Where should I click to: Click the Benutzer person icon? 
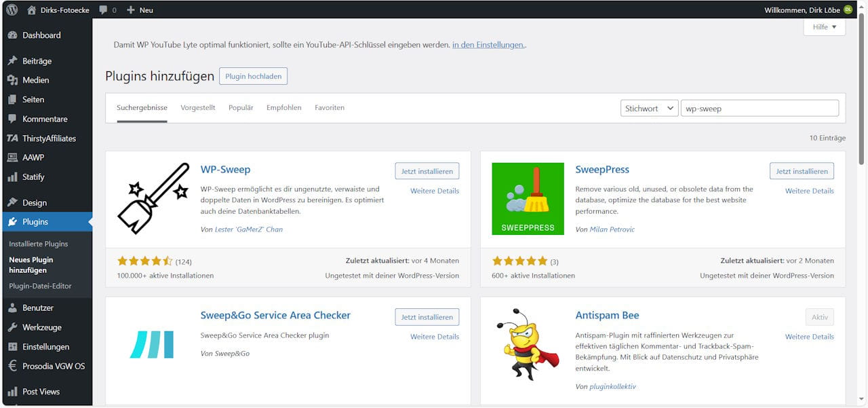pos(12,308)
